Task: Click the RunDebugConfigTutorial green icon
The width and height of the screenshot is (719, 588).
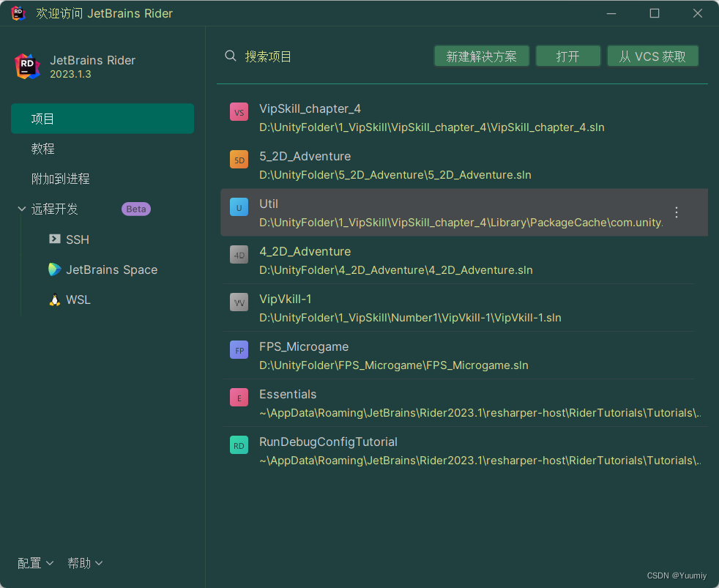Action: [x=239, y=445]
